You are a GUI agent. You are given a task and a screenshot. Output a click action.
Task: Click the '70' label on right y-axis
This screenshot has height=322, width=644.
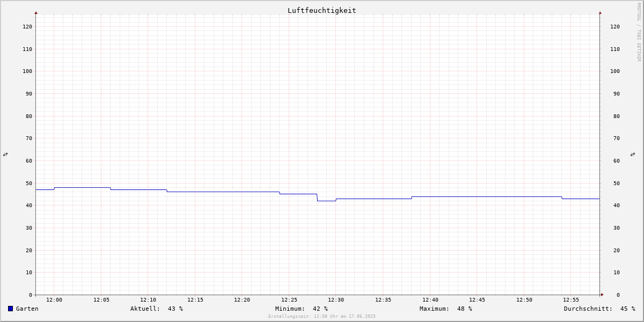pos(617,138)
